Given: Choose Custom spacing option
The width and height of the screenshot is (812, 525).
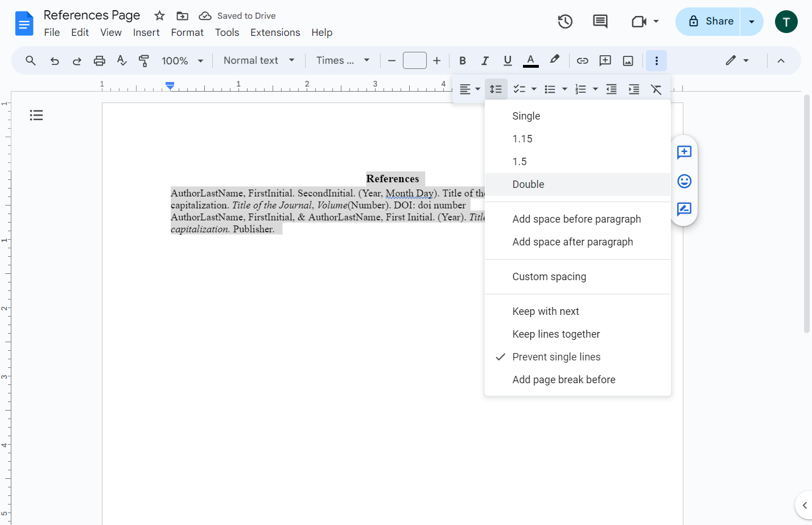Looking at the screenshot, I should pos(578,277).
